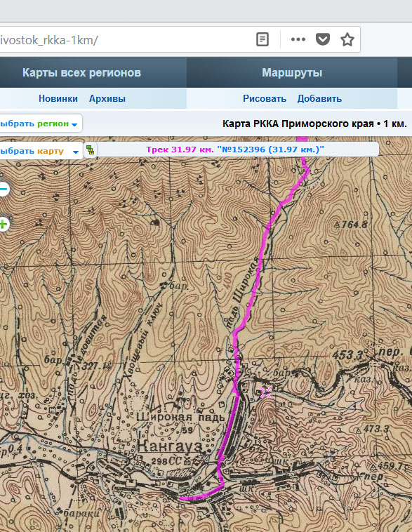Follow the Добавить link

click(x=319, y=99)
